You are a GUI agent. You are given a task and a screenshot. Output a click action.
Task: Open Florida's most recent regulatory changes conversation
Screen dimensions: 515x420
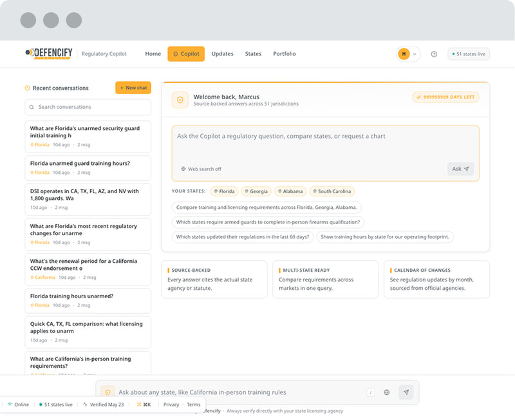[x=88, y=234]
